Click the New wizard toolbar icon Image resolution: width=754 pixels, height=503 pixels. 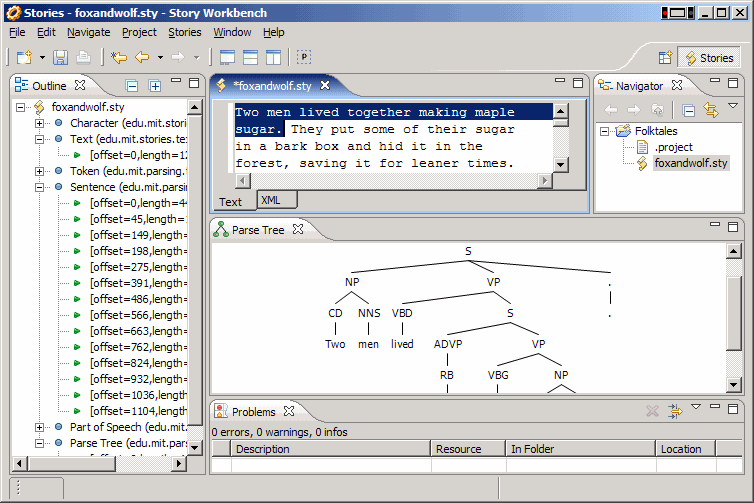click(24, 58)
